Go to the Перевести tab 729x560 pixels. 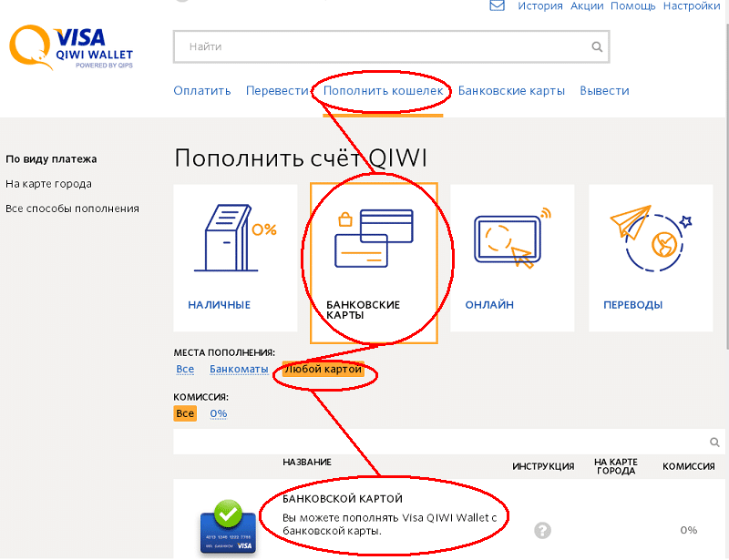click(x=277, y=91)
